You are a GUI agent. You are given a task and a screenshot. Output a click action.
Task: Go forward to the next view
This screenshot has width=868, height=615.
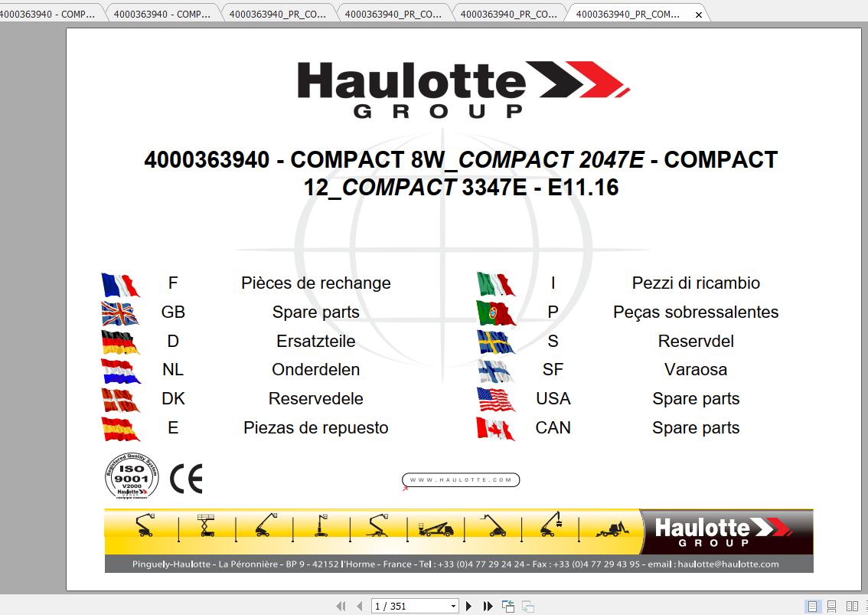point(528,605)
